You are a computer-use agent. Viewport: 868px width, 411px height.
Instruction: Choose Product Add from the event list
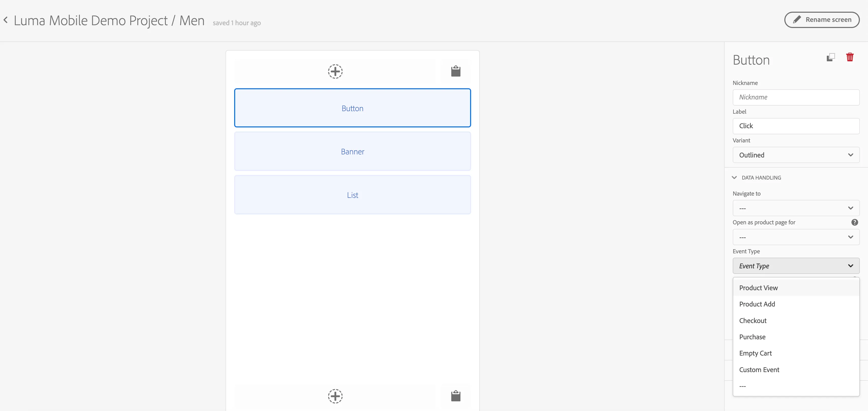coord(796,304)
